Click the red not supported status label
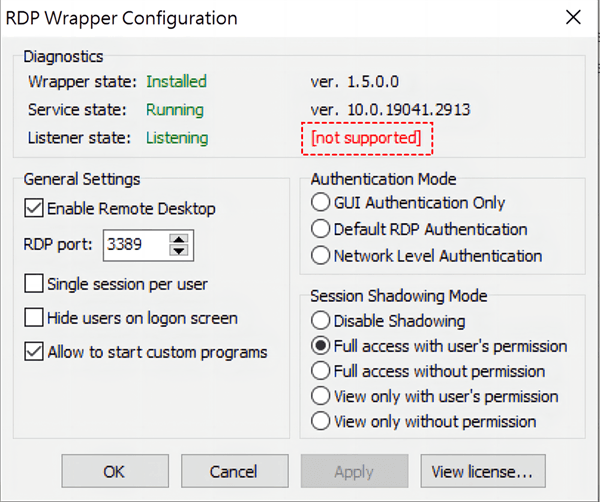 pyautogui.click(x=366, y=138)
